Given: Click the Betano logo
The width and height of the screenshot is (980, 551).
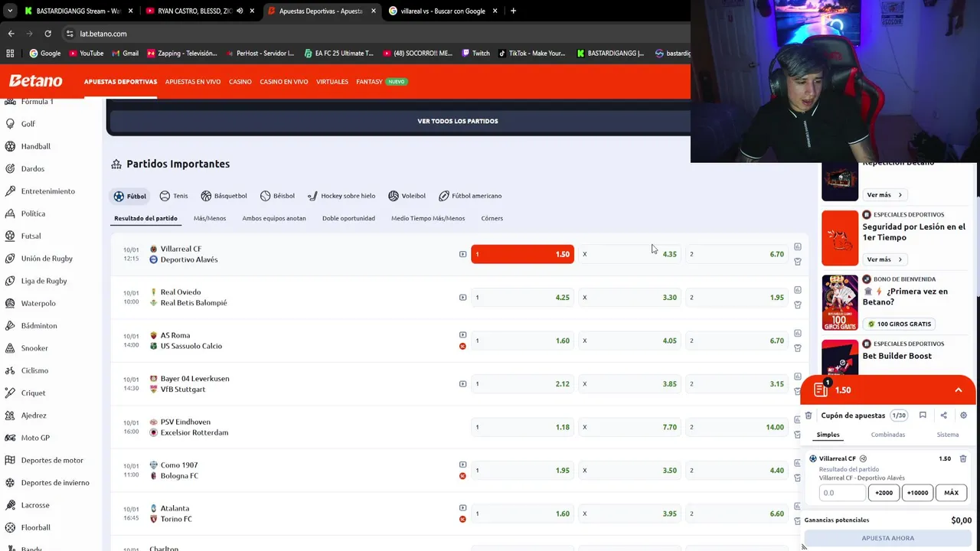Looking at the screenshot, I should coord(35,81).
